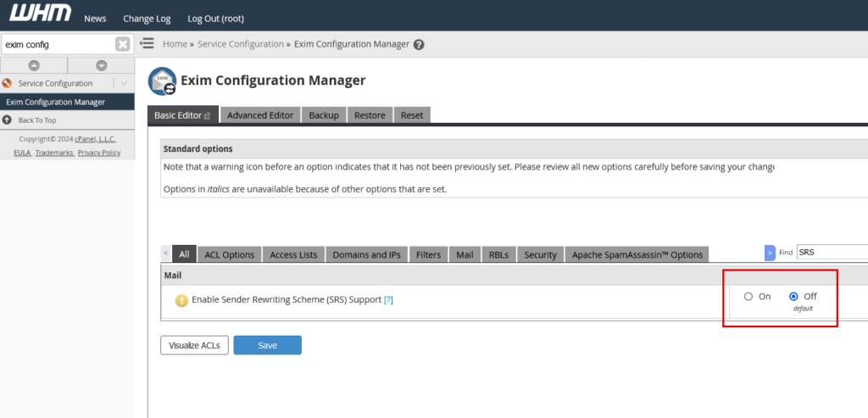Enable SRS by selecting On
The image size is (868, 418).
(748, 297)
